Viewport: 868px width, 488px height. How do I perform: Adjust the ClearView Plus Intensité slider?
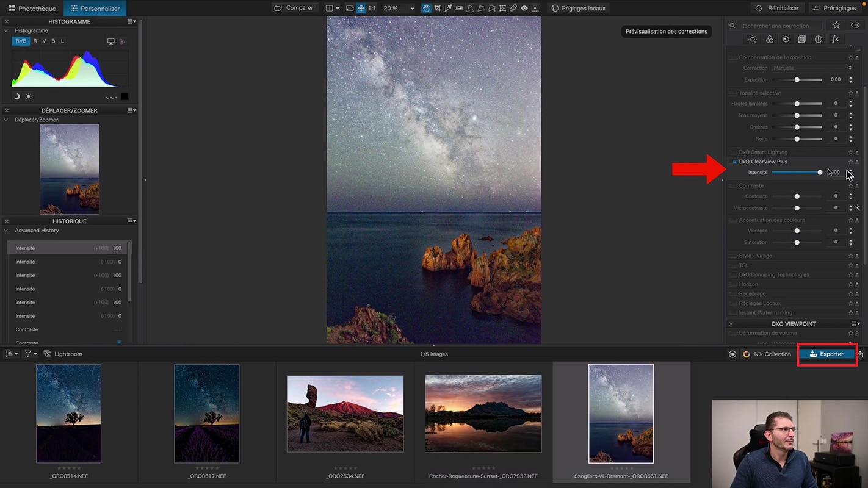pos(797,173)
